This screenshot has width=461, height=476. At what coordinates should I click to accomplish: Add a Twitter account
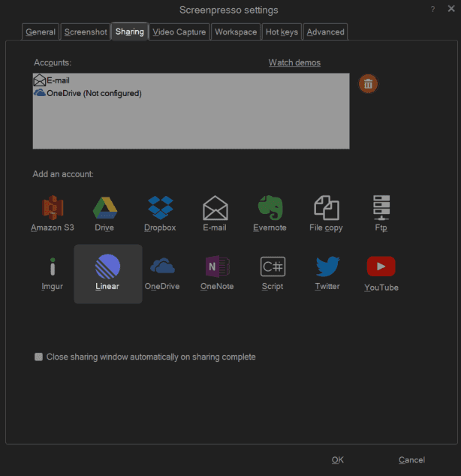click(327, 273)
